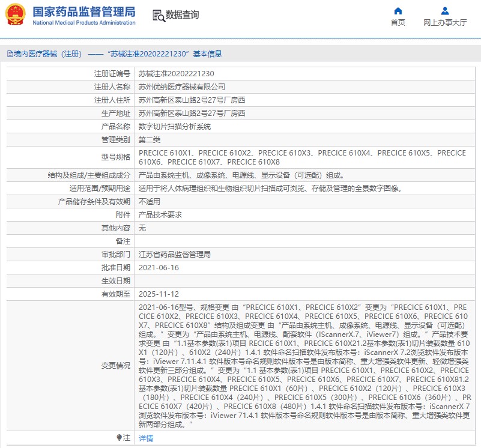The height and width of the screenshot is (448, 481).
Task: Open the 首页 text link
Action: coord(398,23)
